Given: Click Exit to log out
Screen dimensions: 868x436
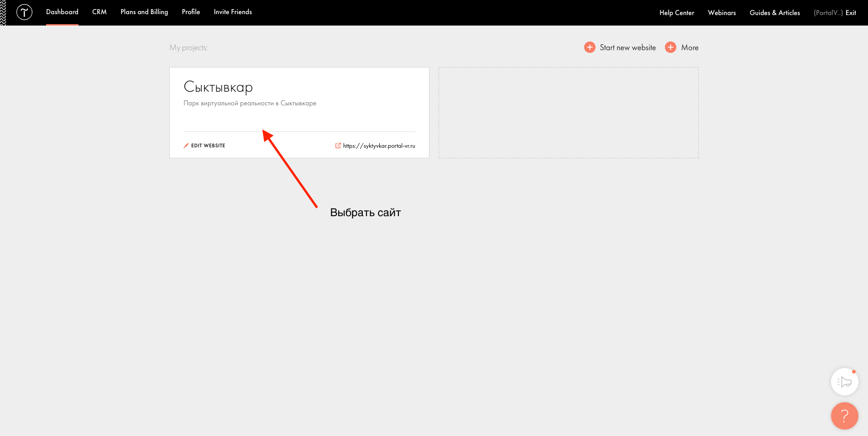Looking at the screenshot, I should tap(851, 13).
